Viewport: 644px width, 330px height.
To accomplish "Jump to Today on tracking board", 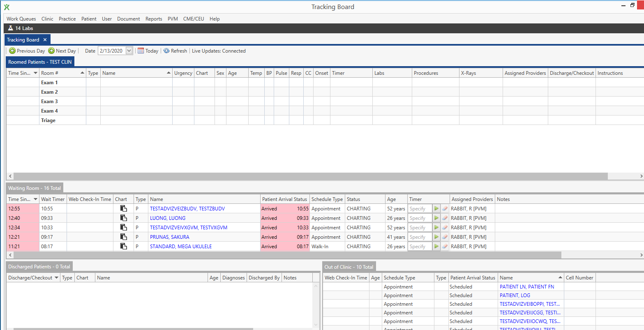I will 148,51.
